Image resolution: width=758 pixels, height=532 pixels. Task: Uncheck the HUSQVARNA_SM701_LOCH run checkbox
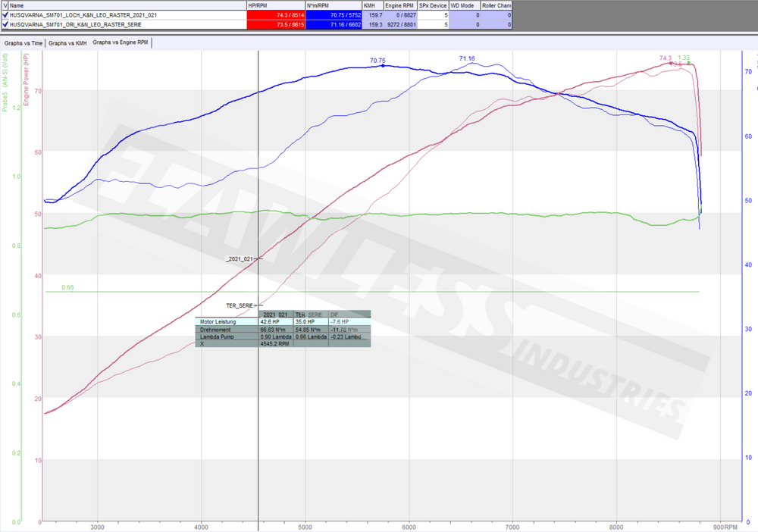(x=5, y=14)
